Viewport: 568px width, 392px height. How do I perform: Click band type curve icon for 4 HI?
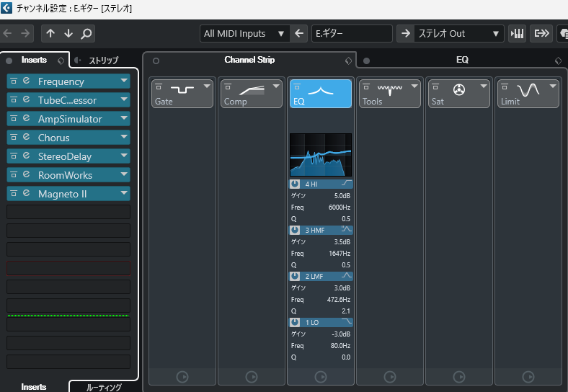point(346,184)
